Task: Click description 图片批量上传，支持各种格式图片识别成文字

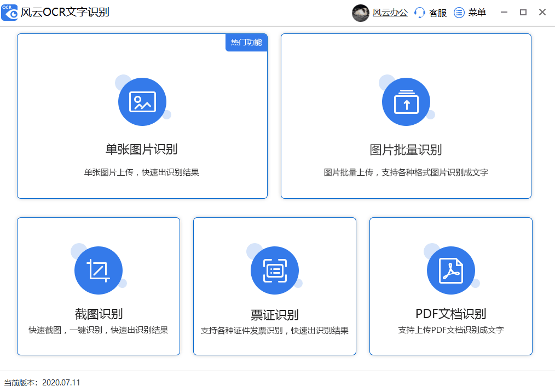Action: (406, 172)
